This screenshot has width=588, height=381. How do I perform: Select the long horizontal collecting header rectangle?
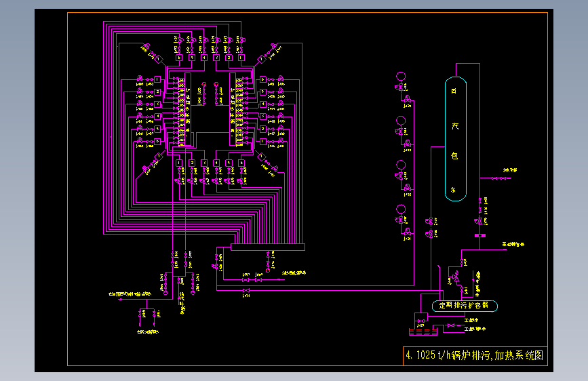click(x=268, y=247)
